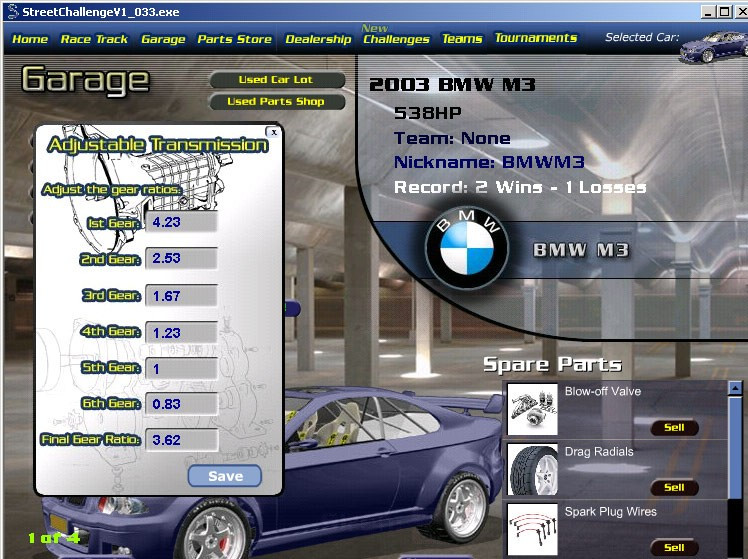This screenshot has width=748, height=559.
Task: Click the application icon in title bar
Action: (x=13, y=12)
